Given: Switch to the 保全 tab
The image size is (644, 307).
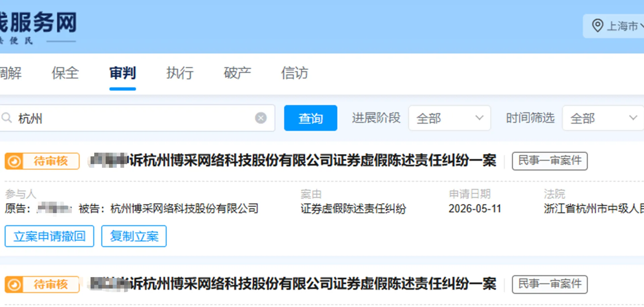Looking at the screenshot, I should tap(65, 73).
